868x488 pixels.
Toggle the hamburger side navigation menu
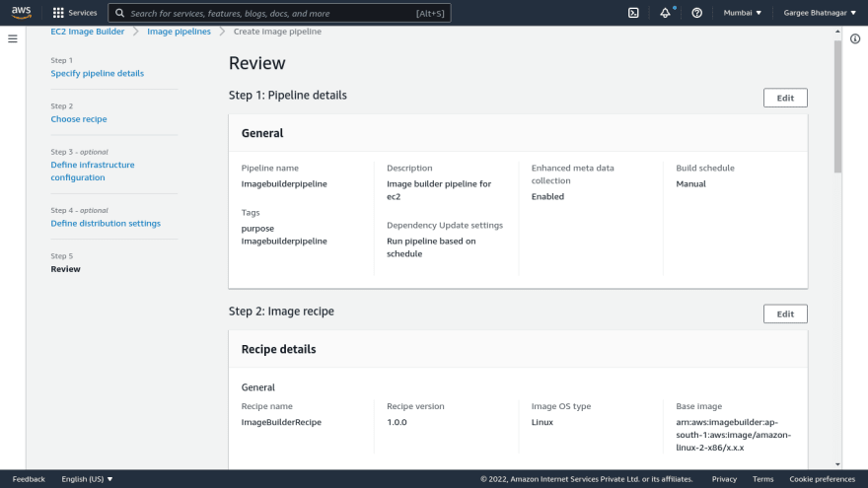[x=13, y=38]
